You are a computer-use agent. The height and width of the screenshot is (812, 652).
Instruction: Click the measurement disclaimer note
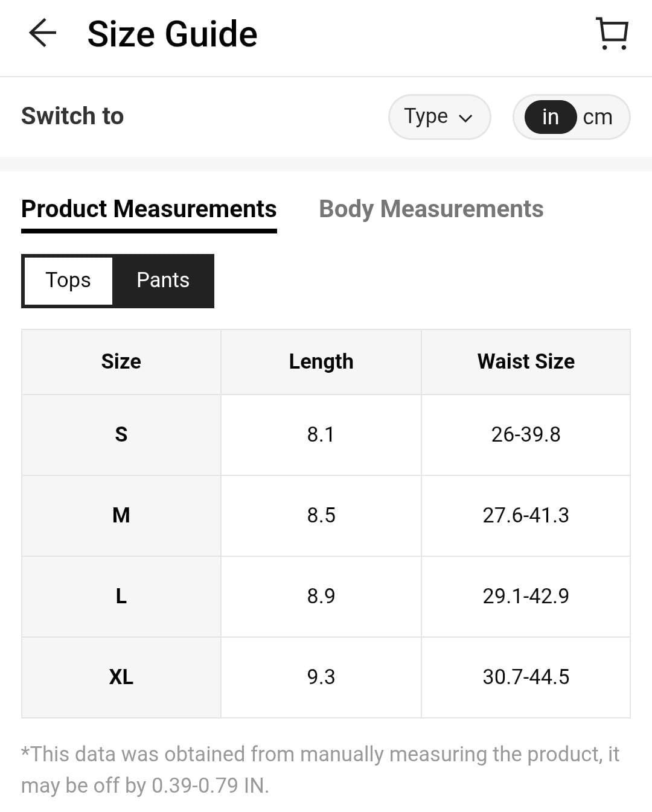click(320, 770)
